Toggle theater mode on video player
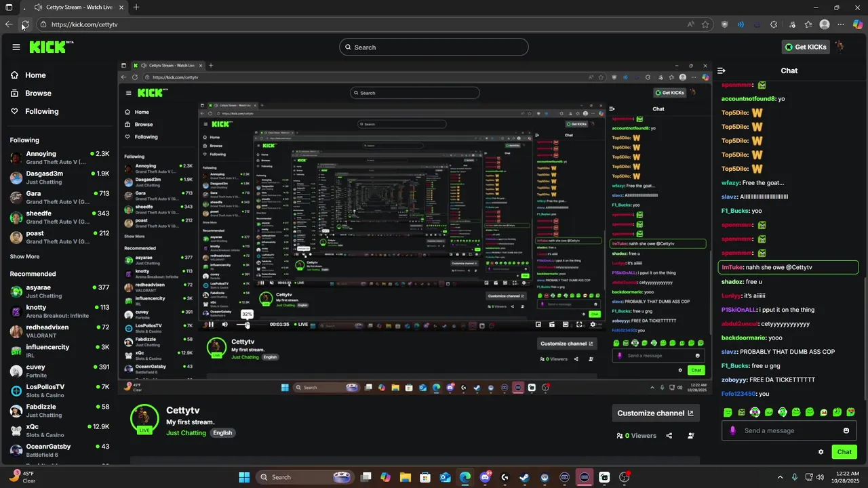The height and width of the screenshot is (488, 868). coord(566,325)
